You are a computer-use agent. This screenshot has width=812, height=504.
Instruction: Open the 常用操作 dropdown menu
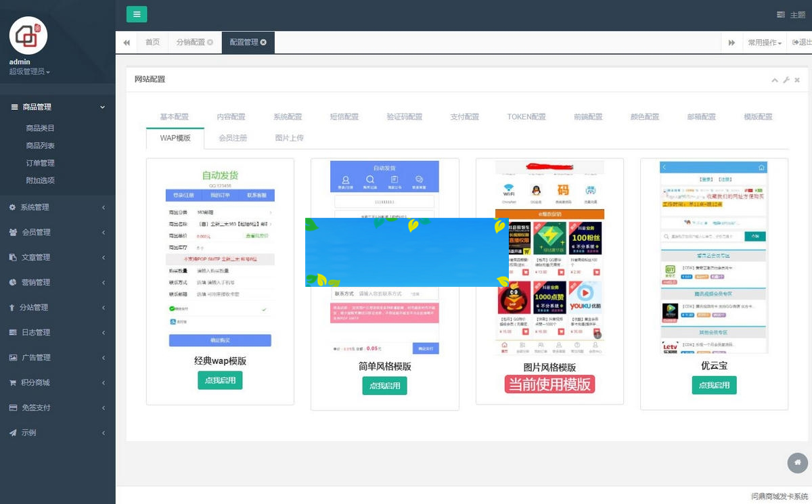point(763,42)
